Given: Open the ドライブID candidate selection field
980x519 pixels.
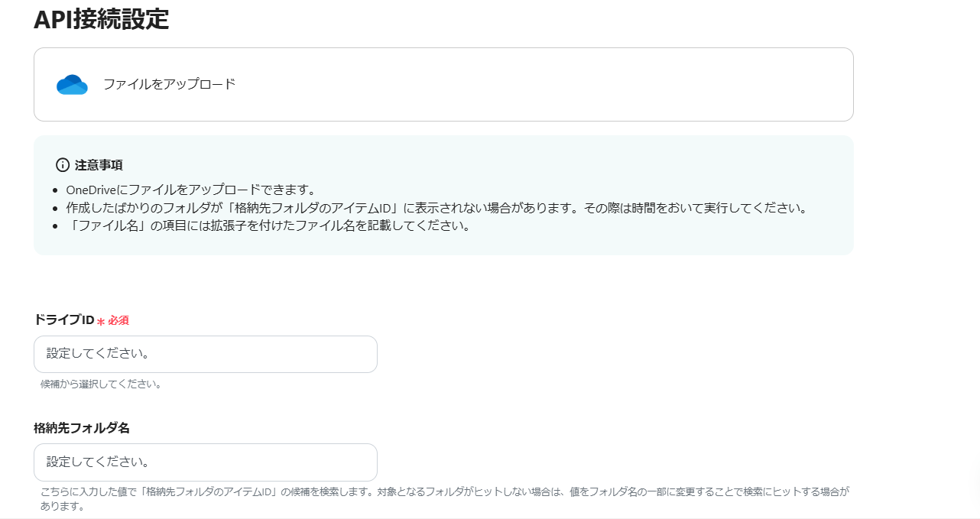Looking at the screenshot, I should click(x=205, y=354).
